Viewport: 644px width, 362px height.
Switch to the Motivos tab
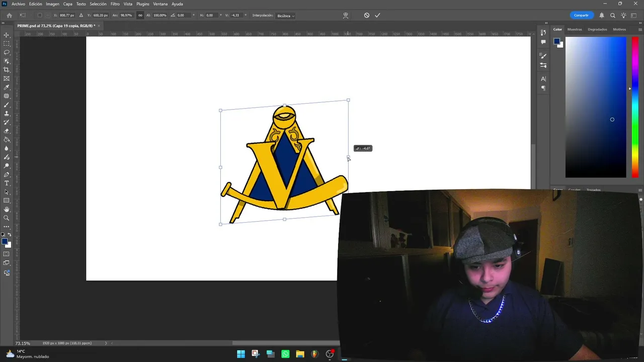pyautogui.click(x=619, y=29)
